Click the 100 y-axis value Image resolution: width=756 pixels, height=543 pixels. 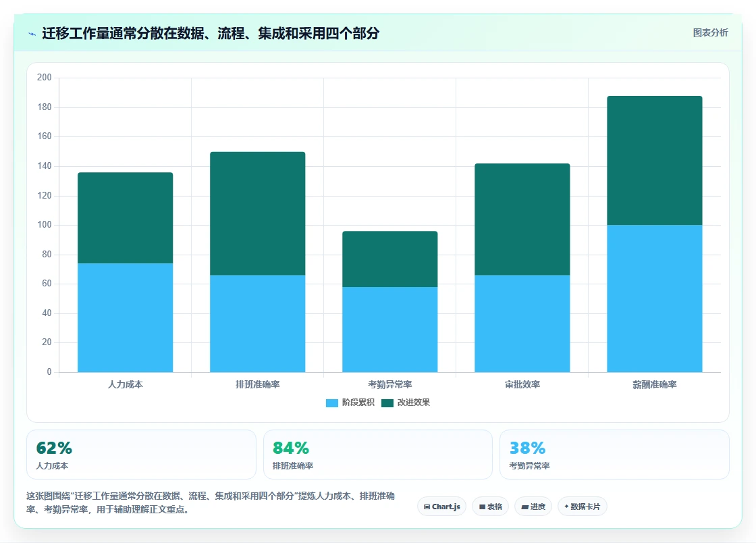coord(45,225)
